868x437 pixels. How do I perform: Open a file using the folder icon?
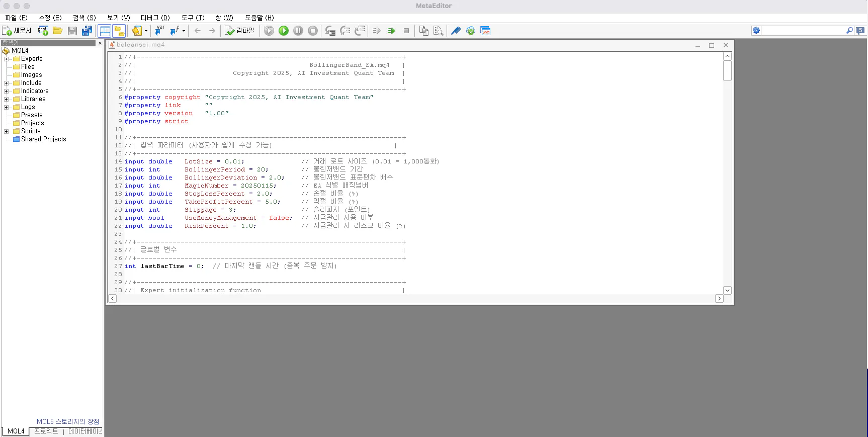(x=58, y=31)
